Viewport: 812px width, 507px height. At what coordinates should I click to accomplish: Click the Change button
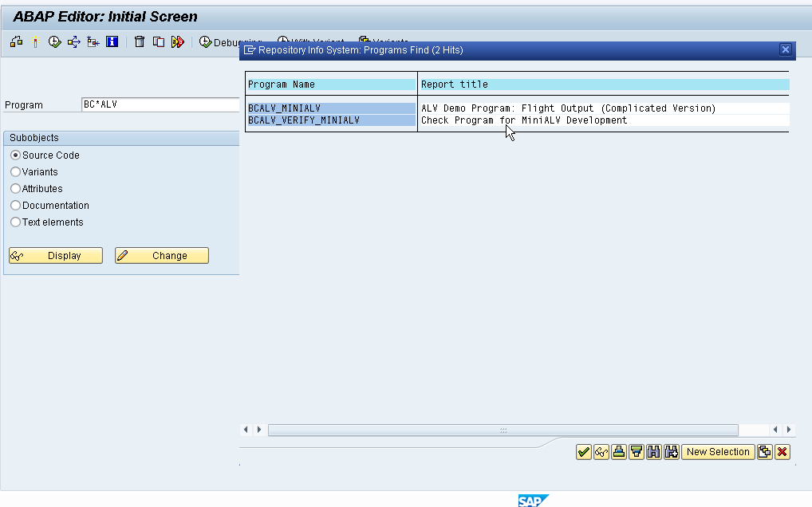162,256
